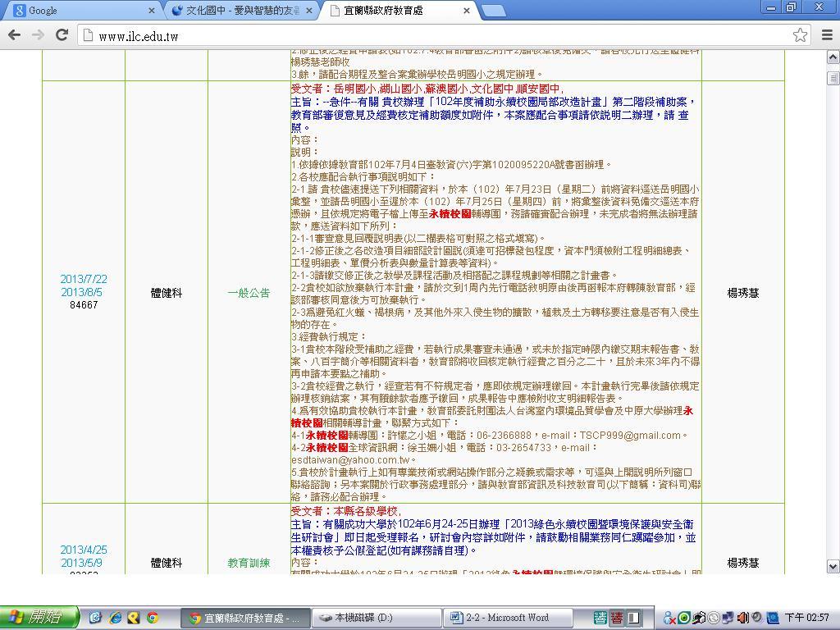
Task: Bookmark this page with the star icon
Action: [800, 34]
